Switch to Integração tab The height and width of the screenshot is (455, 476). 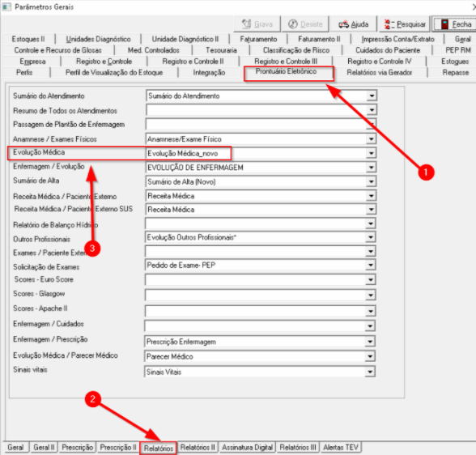click(x=209, y=73)
